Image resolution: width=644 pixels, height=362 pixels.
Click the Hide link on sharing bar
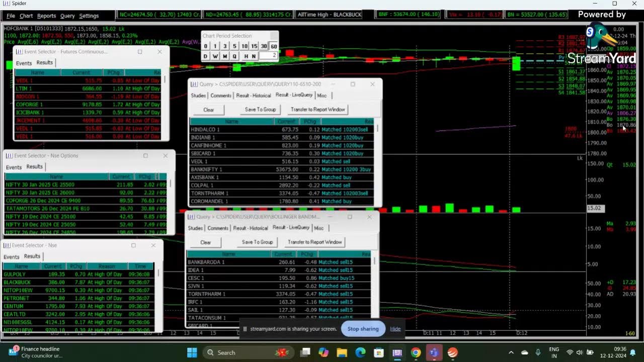coord(395,329)
